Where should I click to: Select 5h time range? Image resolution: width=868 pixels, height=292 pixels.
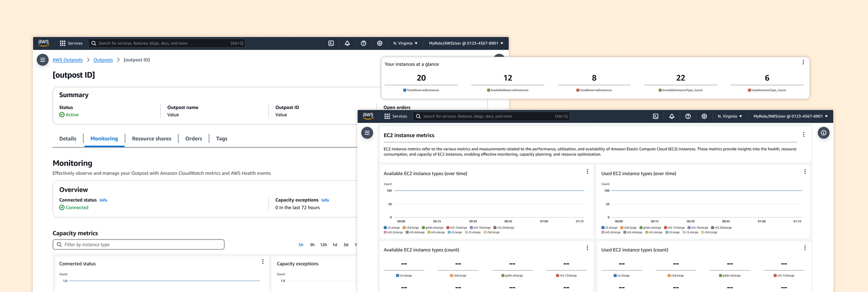tap(301, 245)
